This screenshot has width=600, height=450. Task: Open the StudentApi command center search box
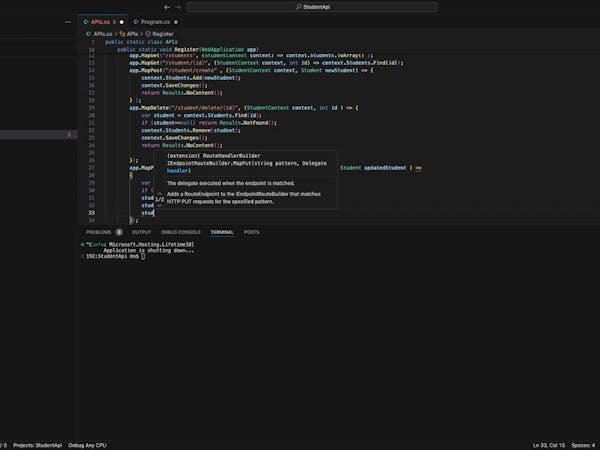[x=312, y=7]
